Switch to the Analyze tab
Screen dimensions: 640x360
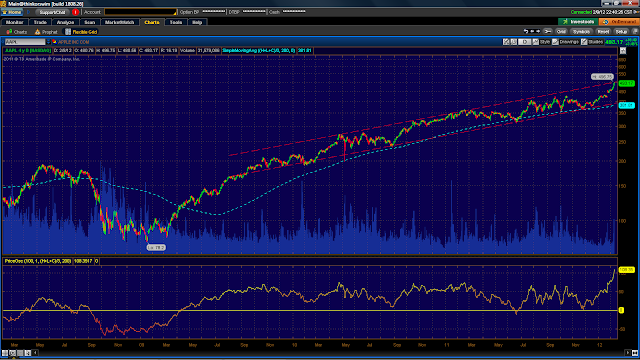tap(65, 22)
